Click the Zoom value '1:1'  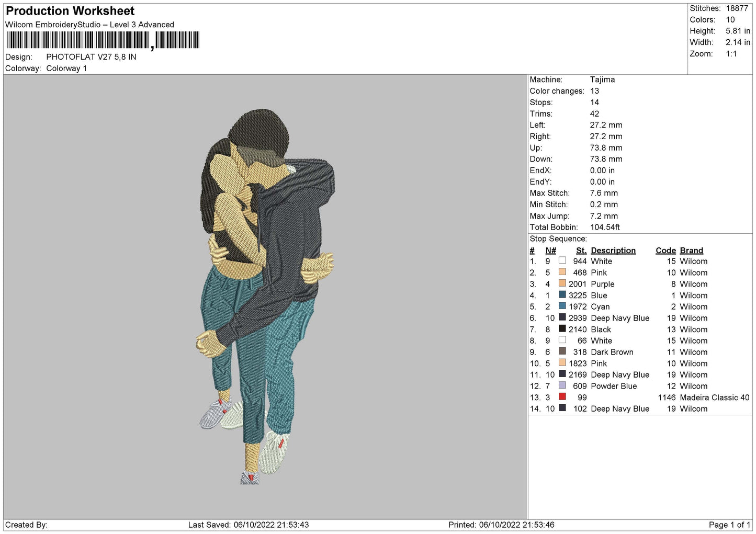(731, 54)
